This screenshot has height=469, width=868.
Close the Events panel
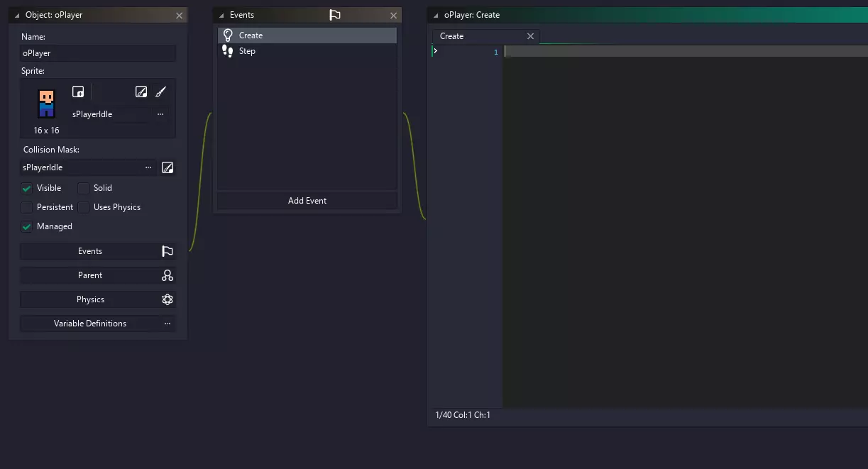(x=394, y=15)
